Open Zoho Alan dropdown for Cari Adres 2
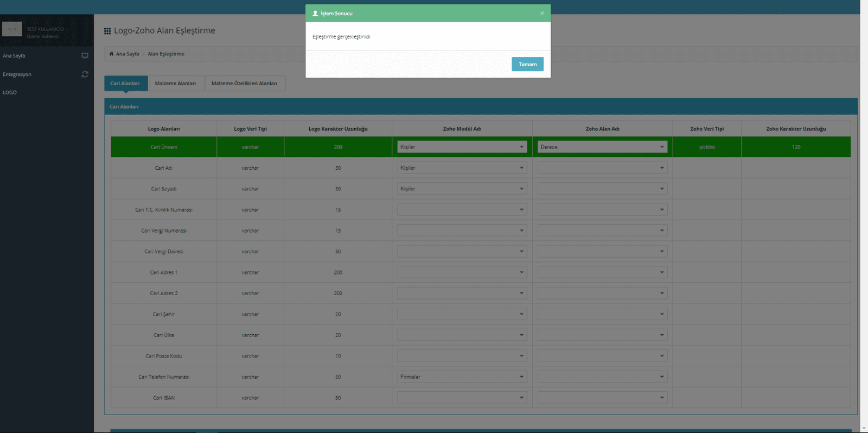The height and width of the screenshot is (433, 868). coord(602,293)
